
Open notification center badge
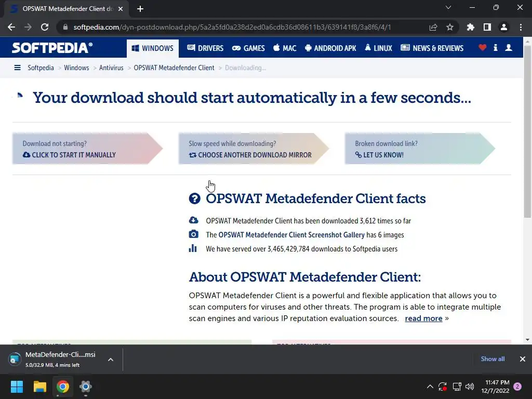coord(518,387)
